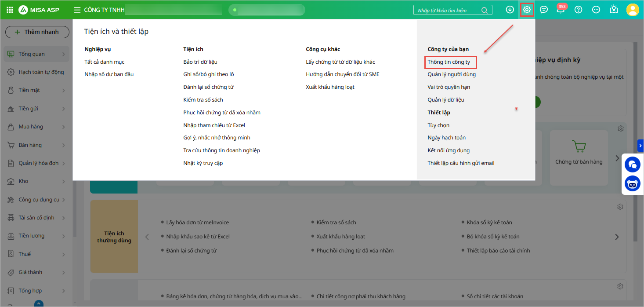Select Thông tin công ty menu entry
Screen dimensions: 644x307
(449, 62)
